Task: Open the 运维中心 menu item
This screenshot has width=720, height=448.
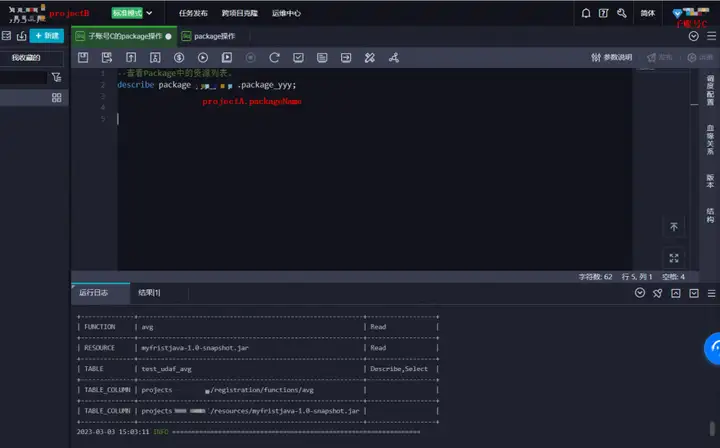Action: pyautogui.click(x=286, y=13)
